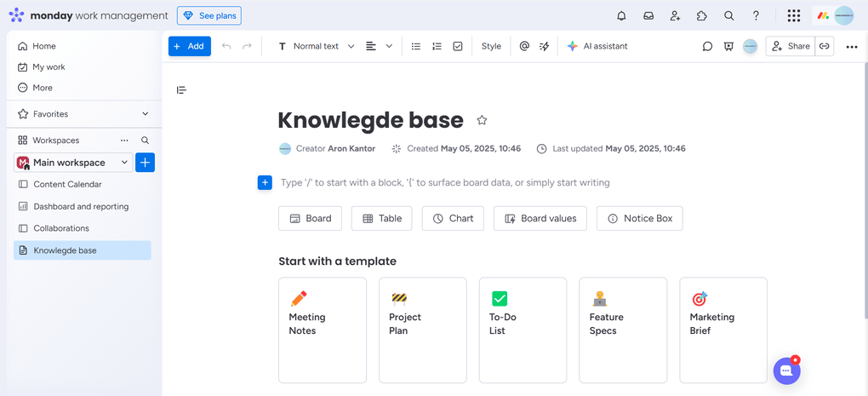Open the help question mark icon
This screenshot has height=396, width=868.
[757, 15]
